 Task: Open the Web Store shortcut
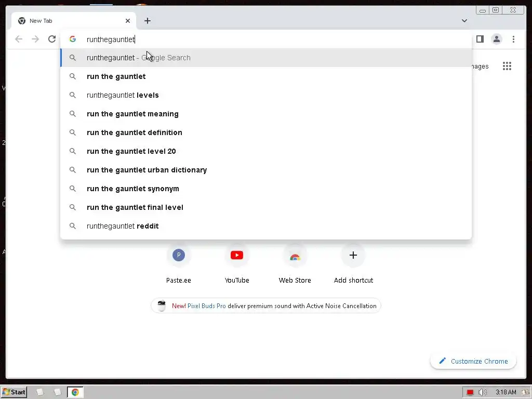(x=295, y=264)
